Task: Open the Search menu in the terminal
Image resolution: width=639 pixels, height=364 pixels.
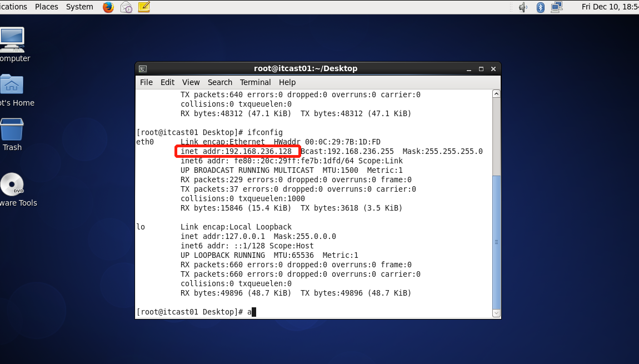Action: [219, 82]
